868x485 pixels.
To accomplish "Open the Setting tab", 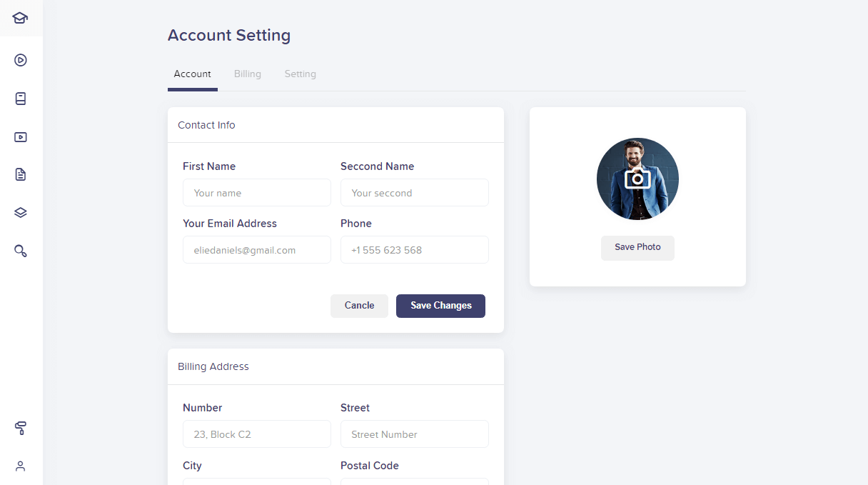I will click(300, 74).
